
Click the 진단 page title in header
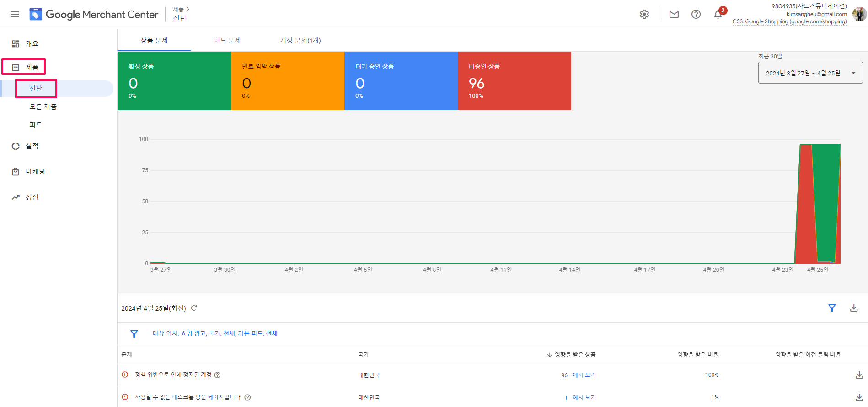[x=180, y=18]
